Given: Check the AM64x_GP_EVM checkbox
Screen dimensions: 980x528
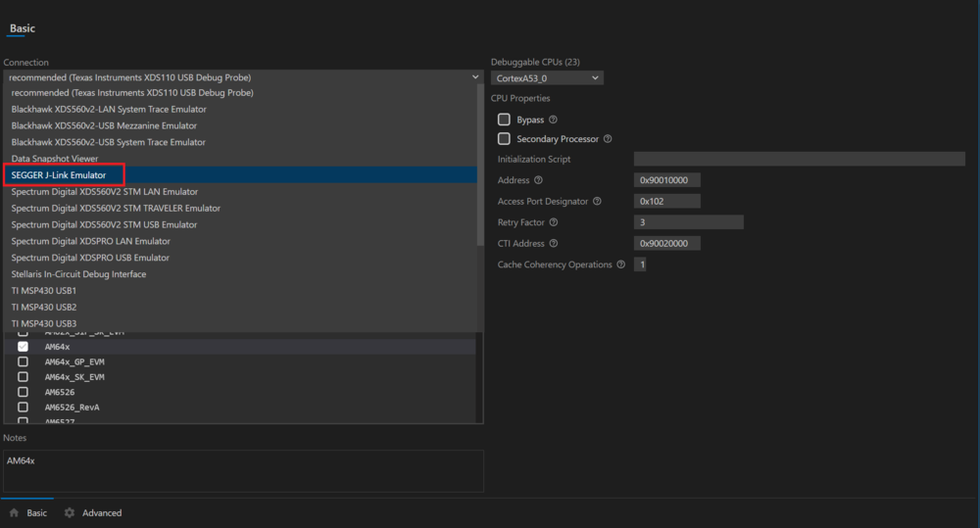Looking at the screenshot, I should pos(23,361).
